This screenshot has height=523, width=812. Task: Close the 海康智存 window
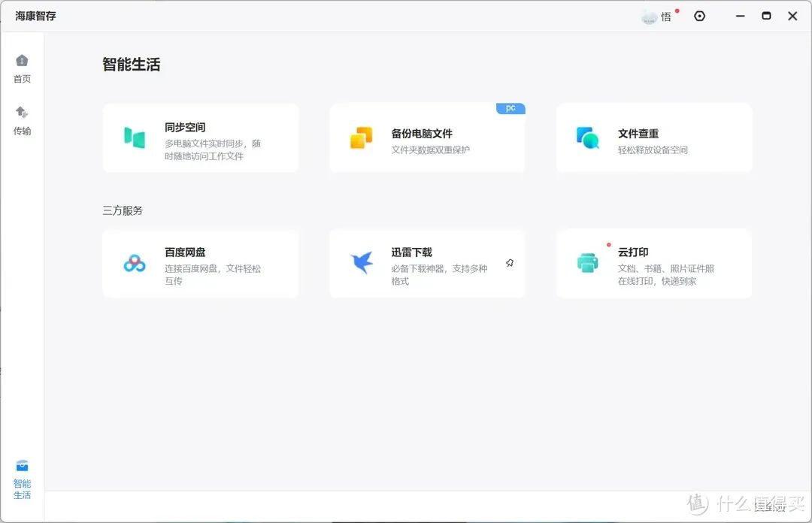pyautogui.click(x=792, y=16)
